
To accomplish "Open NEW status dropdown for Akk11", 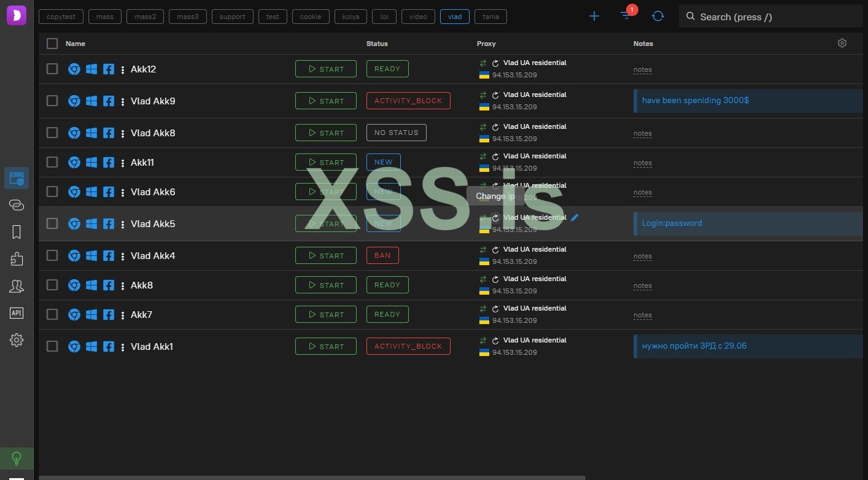I will click(383, 162).
